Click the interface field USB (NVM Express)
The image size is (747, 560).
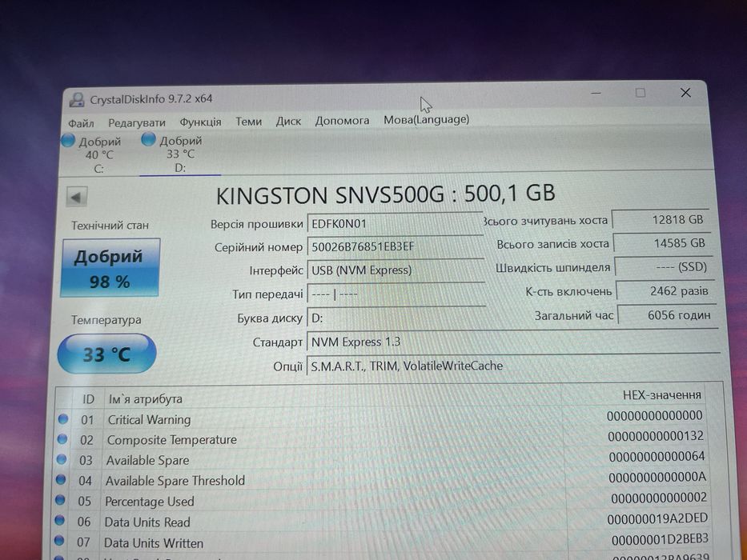396,270
